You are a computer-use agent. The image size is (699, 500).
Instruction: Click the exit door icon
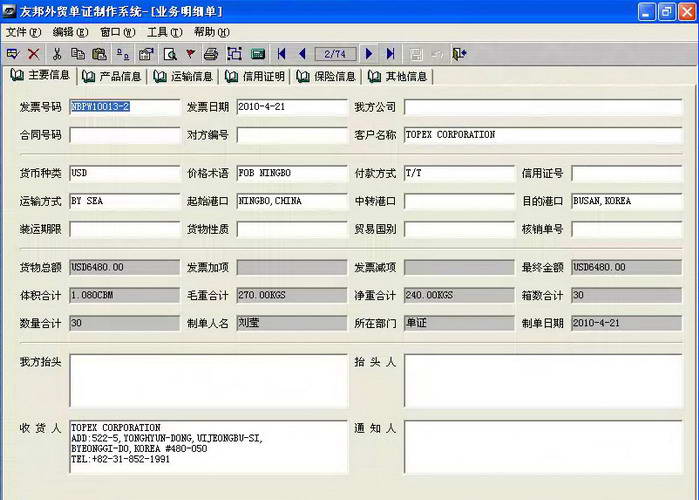[x=459, y=54]
